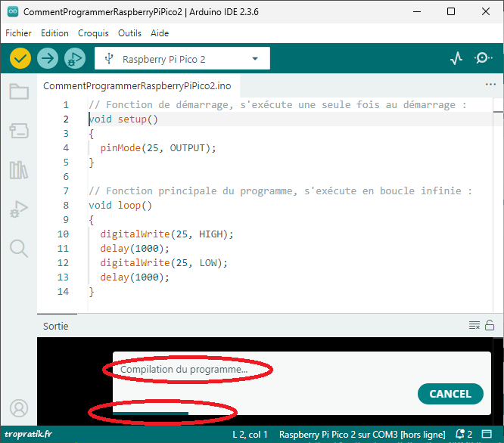
Task: Open the Library Manager sidebar panel
Action: point(19,170)
